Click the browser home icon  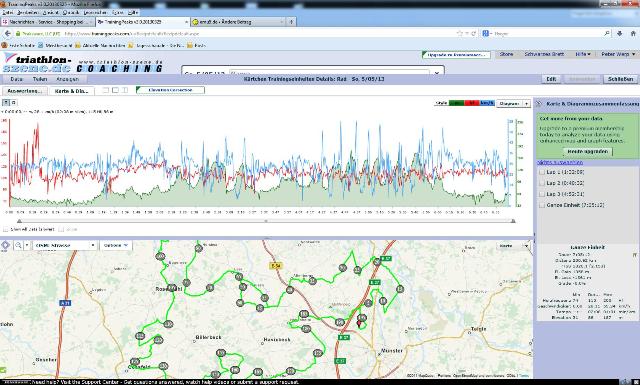pyautogui.click(x=633, y=33)
